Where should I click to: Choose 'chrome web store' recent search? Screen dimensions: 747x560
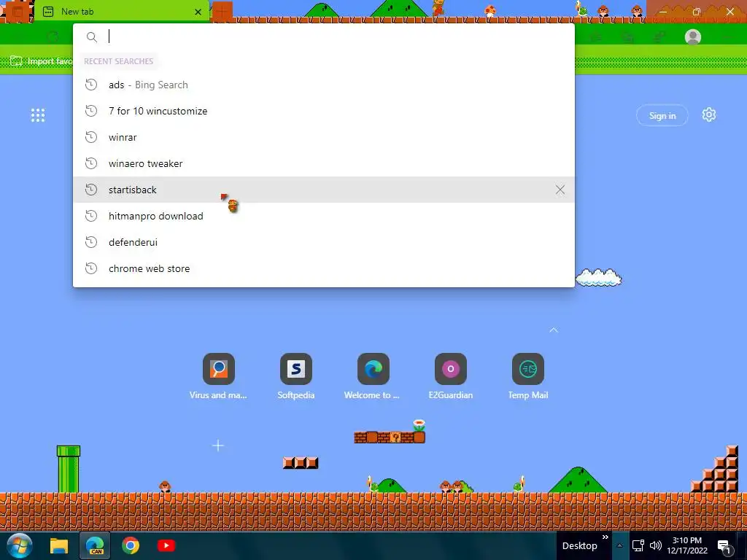[324, 268]
